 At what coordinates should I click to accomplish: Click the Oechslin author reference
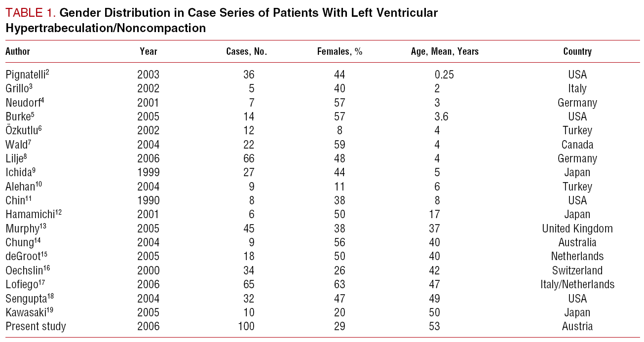(x=28, y=270)
